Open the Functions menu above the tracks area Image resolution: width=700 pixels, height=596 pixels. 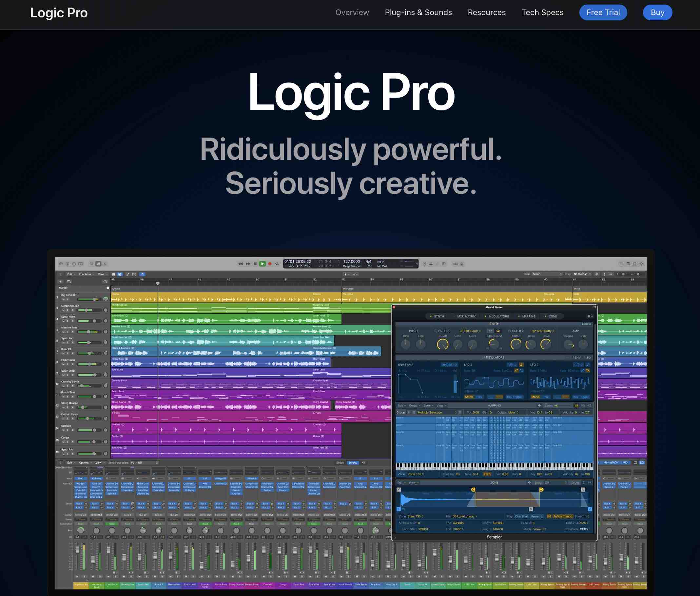(x=86, y=274)
